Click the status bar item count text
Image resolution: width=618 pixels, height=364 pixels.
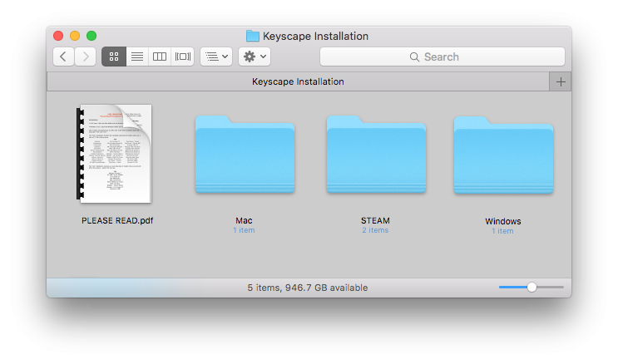[308, 288]
